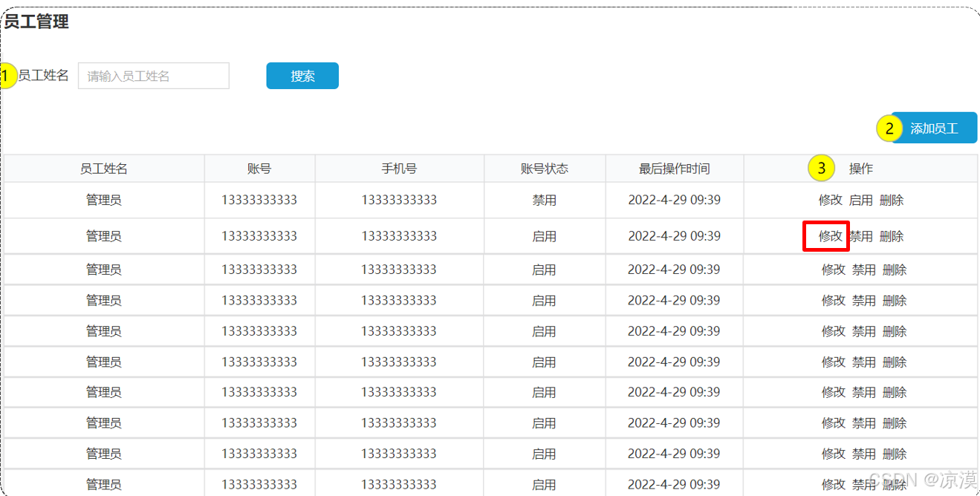Select the timestamp cell in the 禁用 status row

click(675, 200)
